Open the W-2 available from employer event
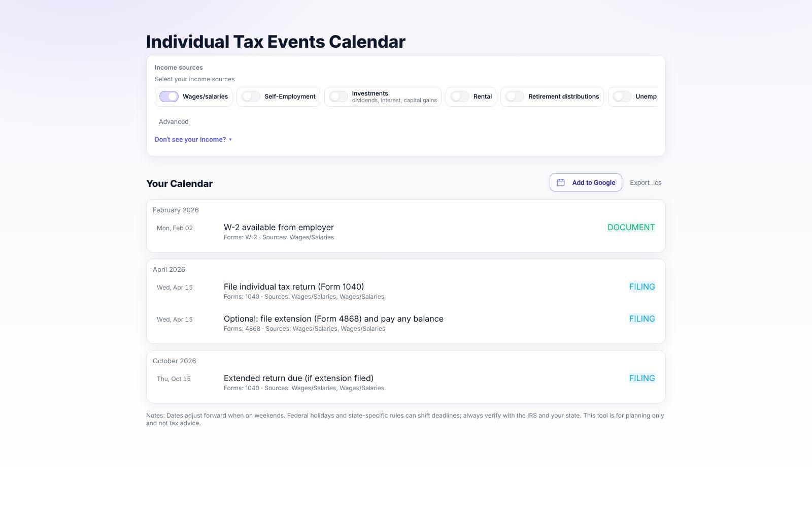 [x=279, y=228]
